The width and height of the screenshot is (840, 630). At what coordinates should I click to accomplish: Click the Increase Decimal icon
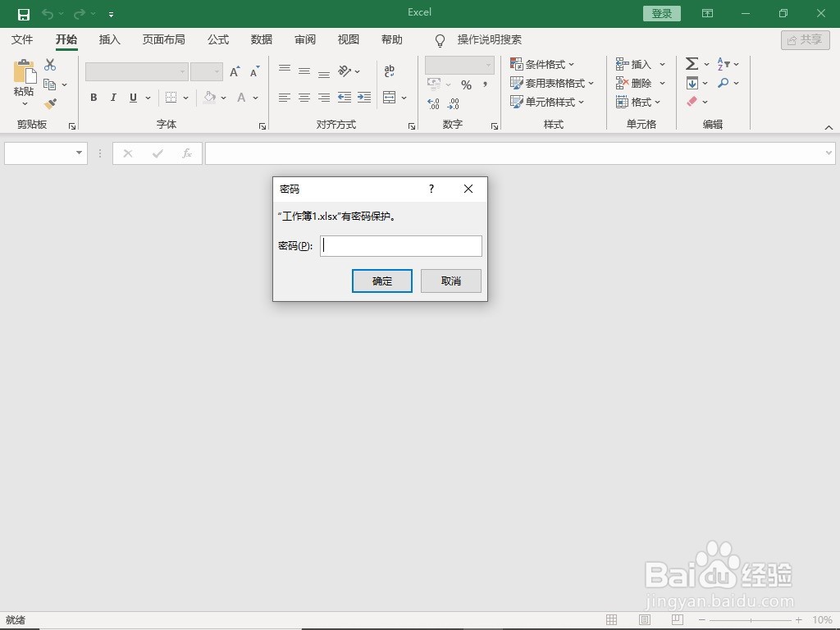pyautogui.click(x=433, y=103)
